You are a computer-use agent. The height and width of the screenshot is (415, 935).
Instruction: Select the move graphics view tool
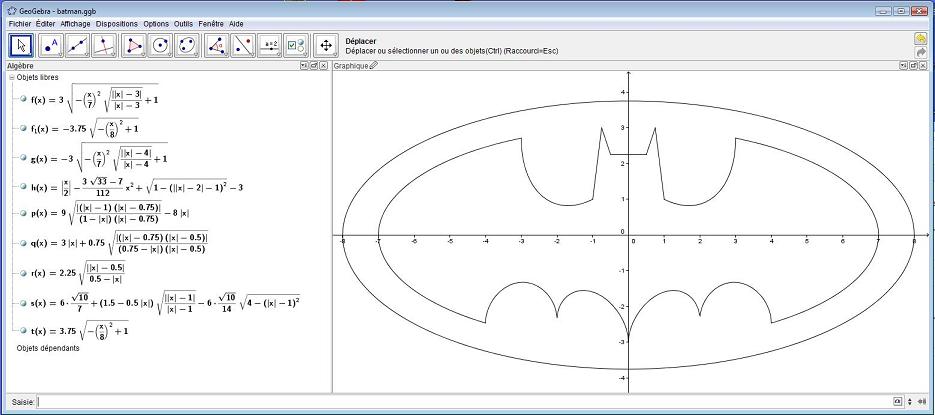tap(325, 45)
